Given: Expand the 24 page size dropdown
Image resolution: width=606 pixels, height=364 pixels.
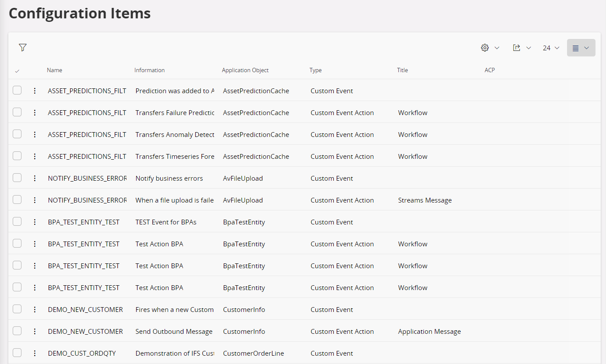Looking at the screenshot, I should coord(551,48).
